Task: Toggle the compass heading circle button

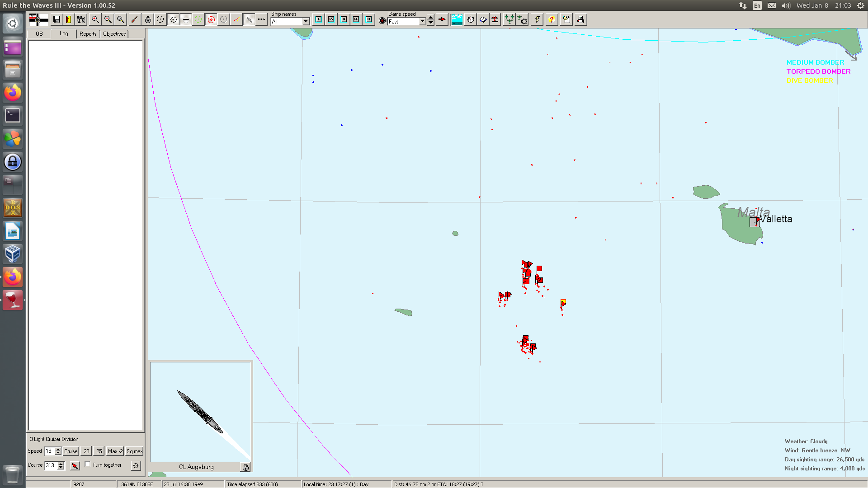Action: point(173,19)
